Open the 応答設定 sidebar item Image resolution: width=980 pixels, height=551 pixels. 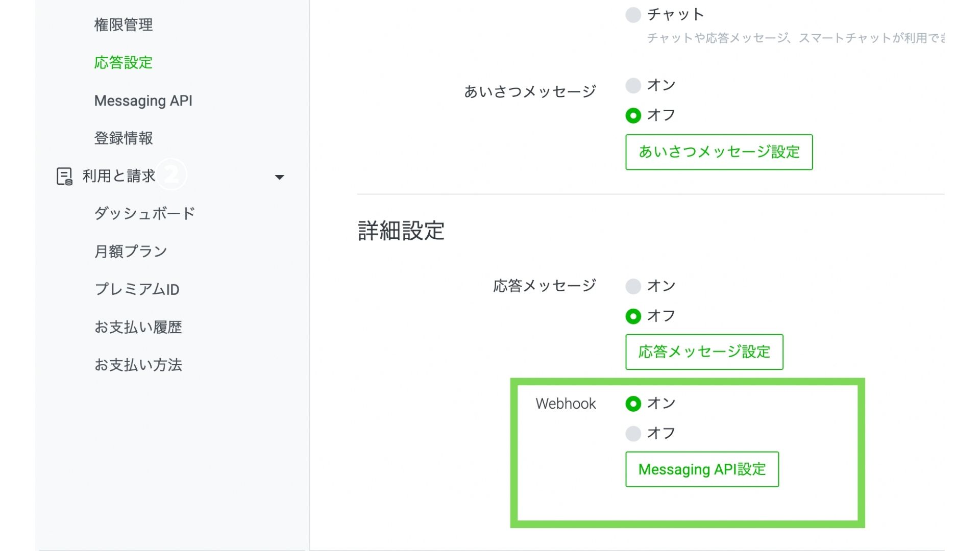(123, 63)
